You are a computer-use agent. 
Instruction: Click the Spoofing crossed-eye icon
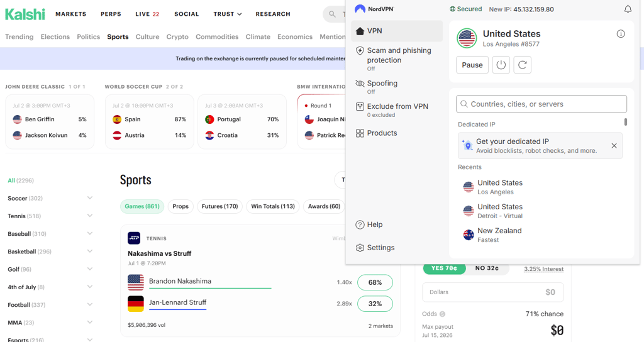(x=360, y=84)
